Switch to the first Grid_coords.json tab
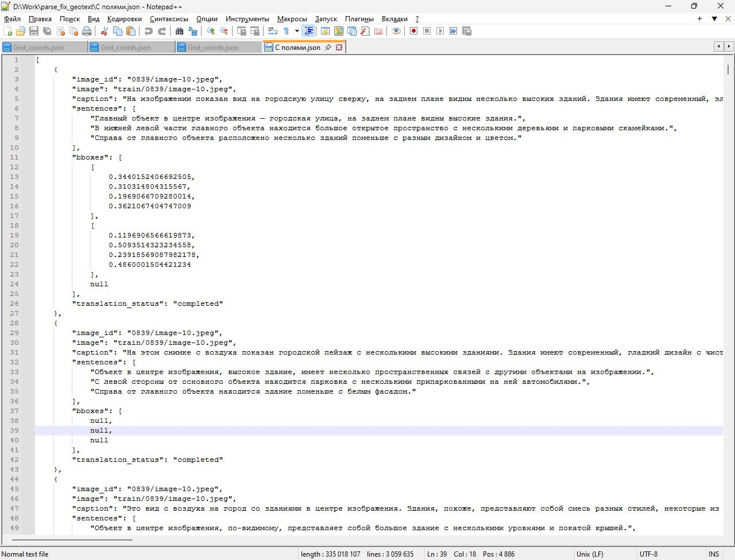This screenshot has width=735, height=560. (x=38, y=48)
